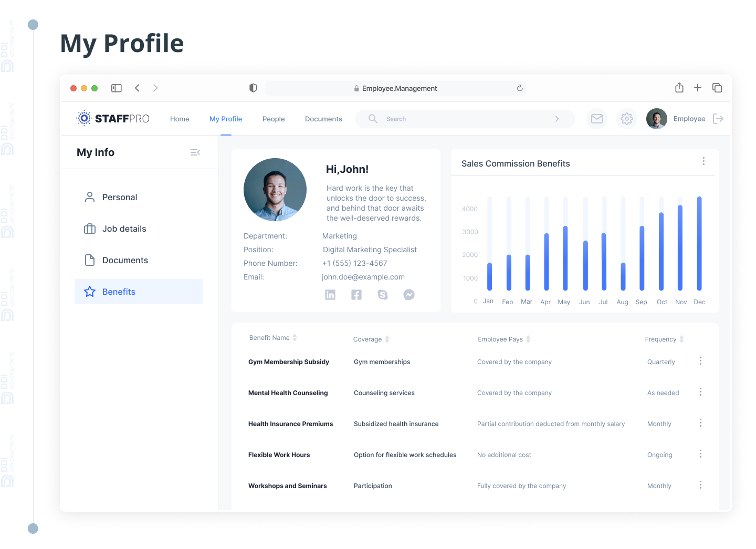
Task: Reload the page with refresh icon
Action: coord(520,88)
